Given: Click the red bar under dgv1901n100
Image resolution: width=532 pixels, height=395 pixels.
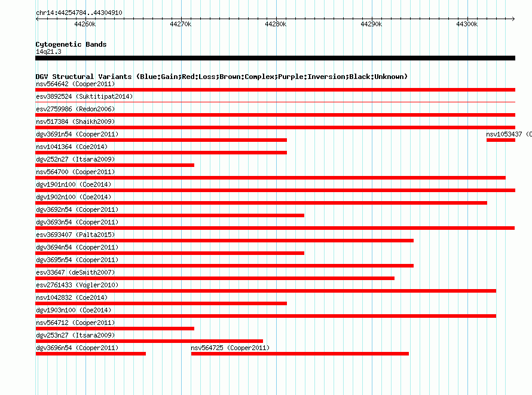Looking at the screenshot, I should point(275,190).
